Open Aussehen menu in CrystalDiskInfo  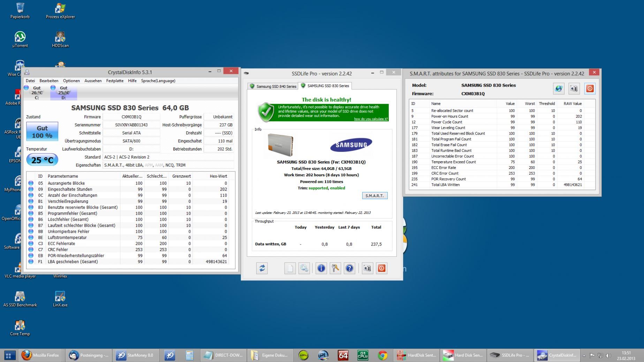click(93, 80)
